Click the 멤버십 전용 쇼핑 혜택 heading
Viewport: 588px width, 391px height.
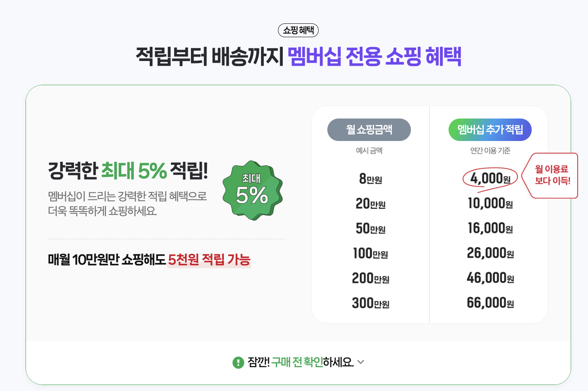point(375,57)
